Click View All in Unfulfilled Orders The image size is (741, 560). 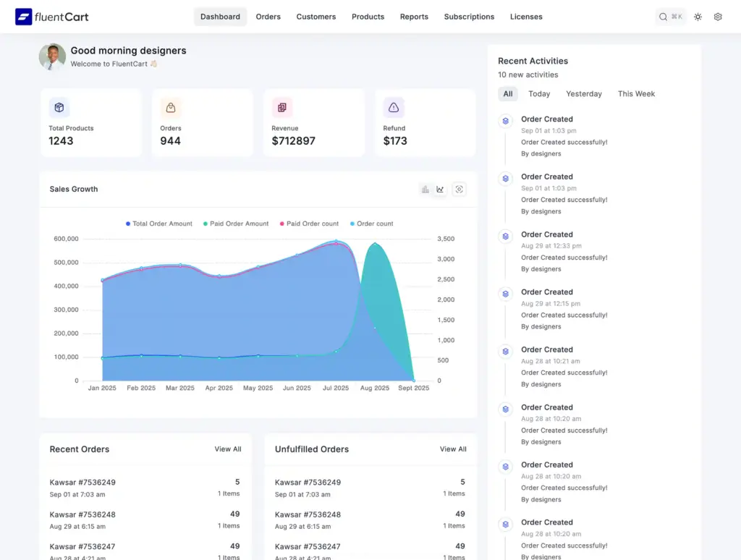point(453,449)
